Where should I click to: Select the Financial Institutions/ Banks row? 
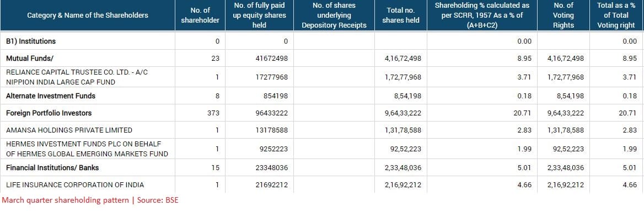322,168
